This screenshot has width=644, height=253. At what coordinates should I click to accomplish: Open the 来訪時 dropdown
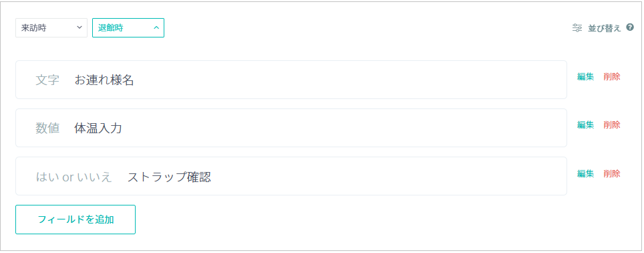point(51,28)
